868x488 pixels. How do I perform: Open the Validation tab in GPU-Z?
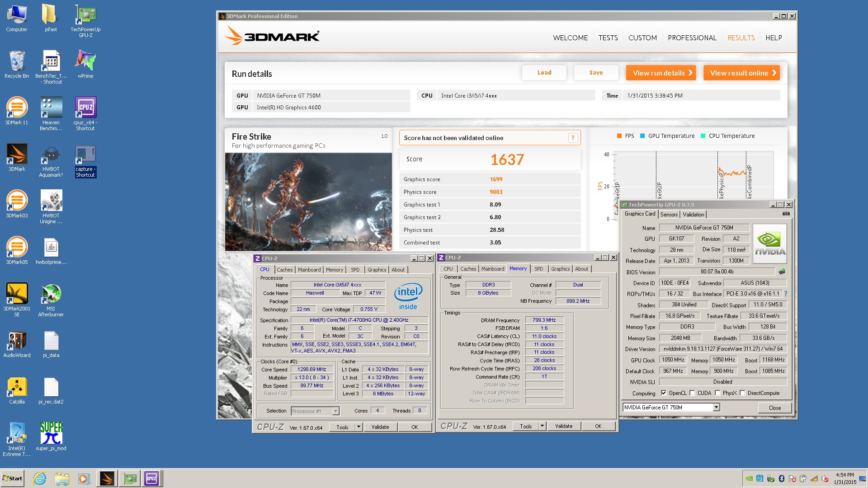click(x=693, y=214)
